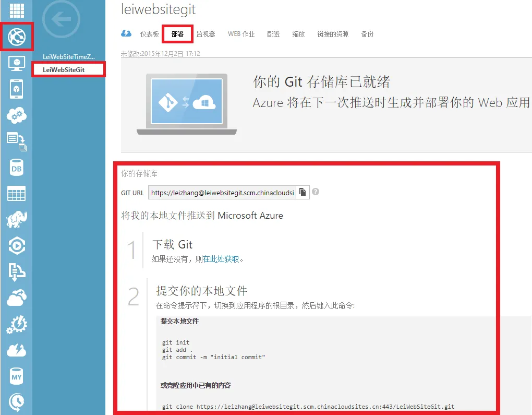Open the 监视器 monitor tab
Viewport: 532px width, 415px height.
(205, 34)
